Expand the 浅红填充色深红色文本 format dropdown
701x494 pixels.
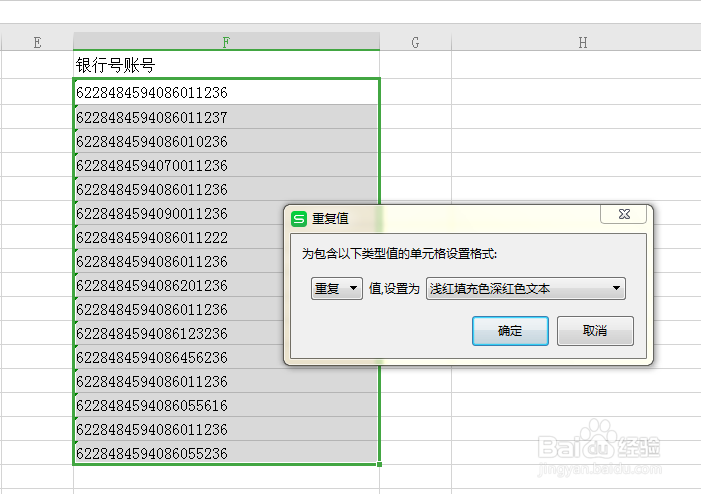pos(526,288)
